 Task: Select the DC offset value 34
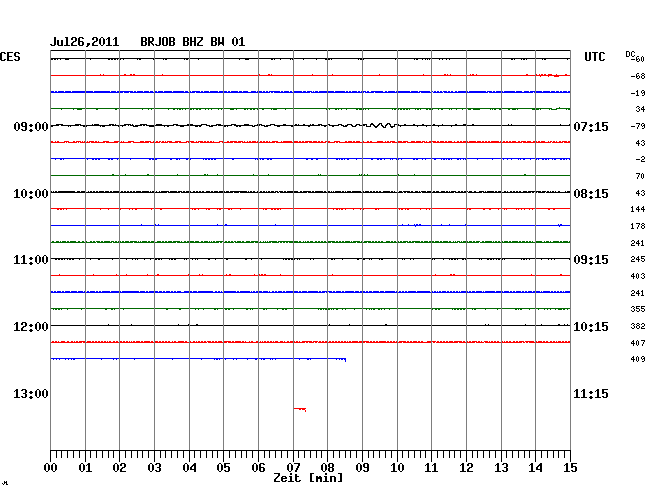pyautogui.click(x=640, y=109)
